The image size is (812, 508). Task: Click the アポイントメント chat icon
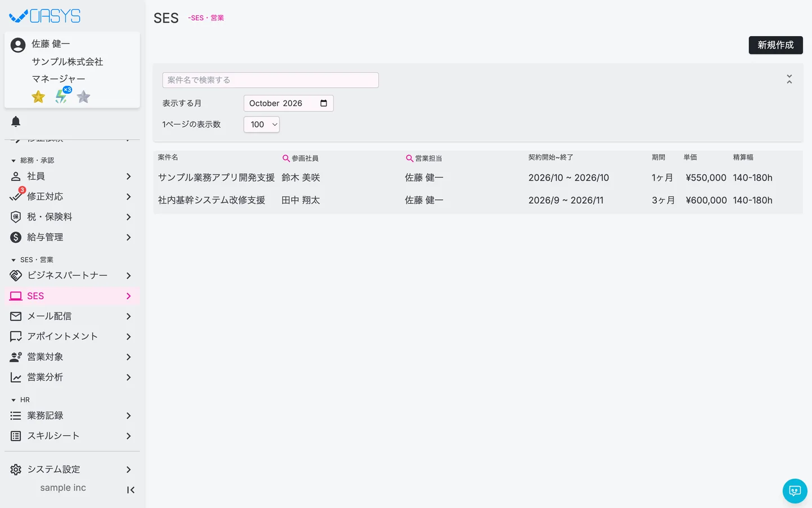16,336
